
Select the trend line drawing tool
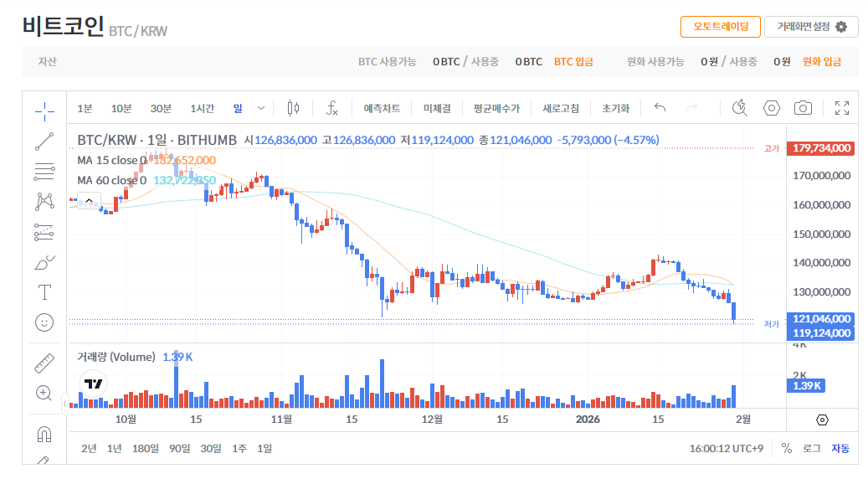[x=44, y=141]
